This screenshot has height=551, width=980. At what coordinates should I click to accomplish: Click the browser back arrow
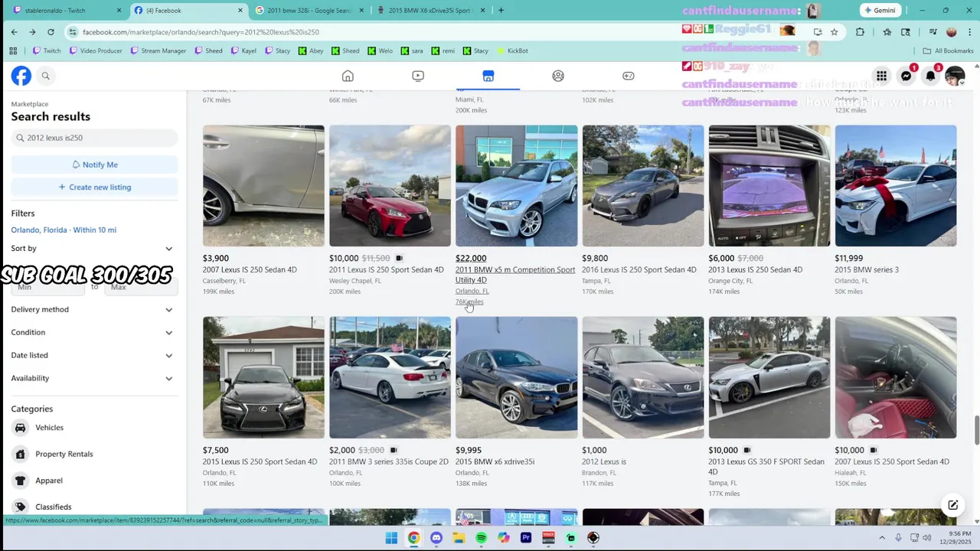pyautogui.click(x=14, y=32)
